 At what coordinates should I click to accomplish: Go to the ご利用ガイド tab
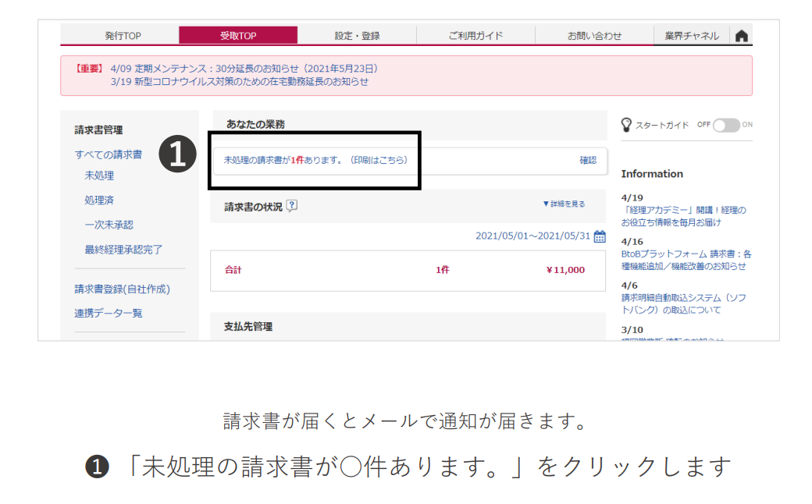475,36
